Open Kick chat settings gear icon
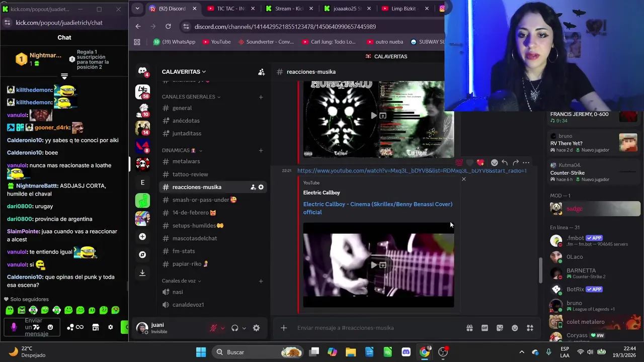 point(111,327)
